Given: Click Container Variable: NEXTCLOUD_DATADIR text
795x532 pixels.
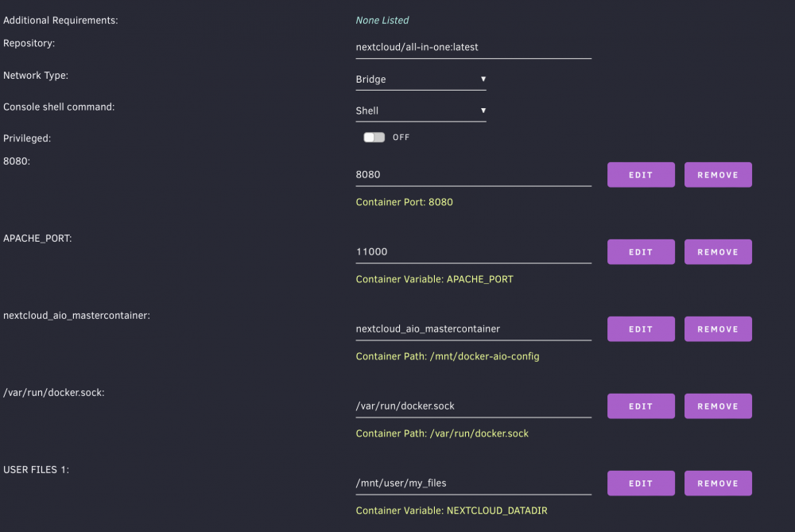Looking at the screenshot, I should [x=452, y=511].
